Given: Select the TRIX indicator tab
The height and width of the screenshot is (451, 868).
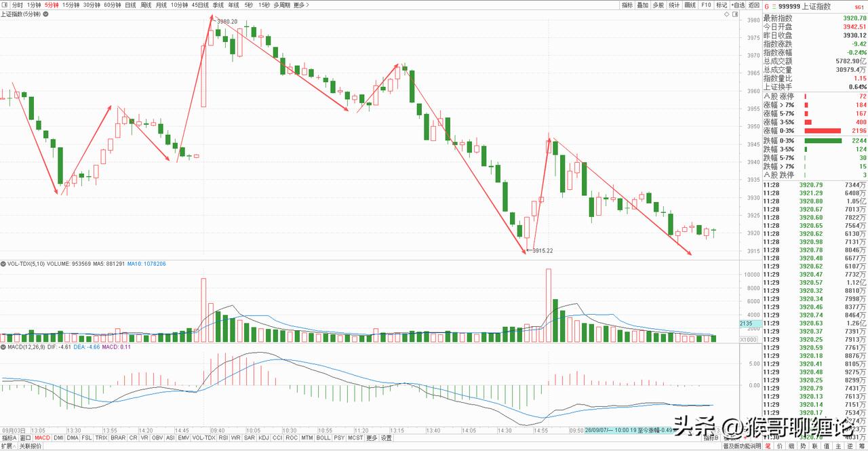Looking at the screenshot, I should click(x=101, y=437).
